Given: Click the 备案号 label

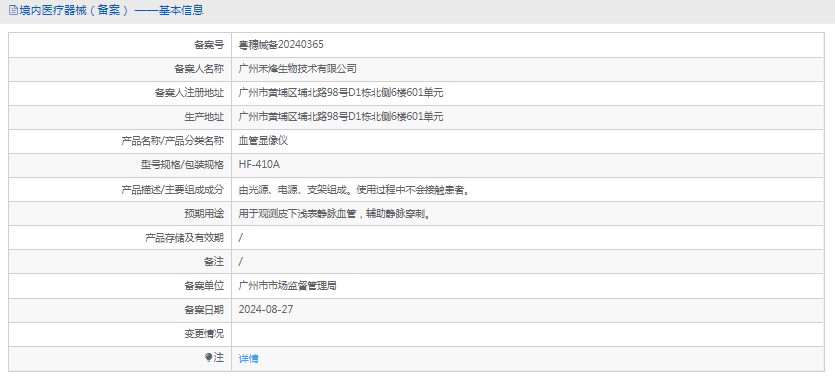Looking at the screenshot, I should [x=209, y=45].
